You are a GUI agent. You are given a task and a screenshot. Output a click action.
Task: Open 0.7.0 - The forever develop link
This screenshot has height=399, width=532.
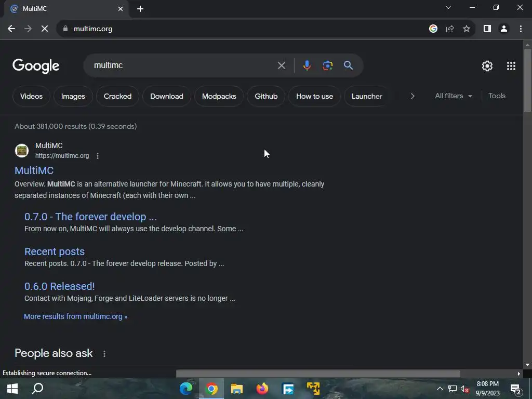coord(90,217)
